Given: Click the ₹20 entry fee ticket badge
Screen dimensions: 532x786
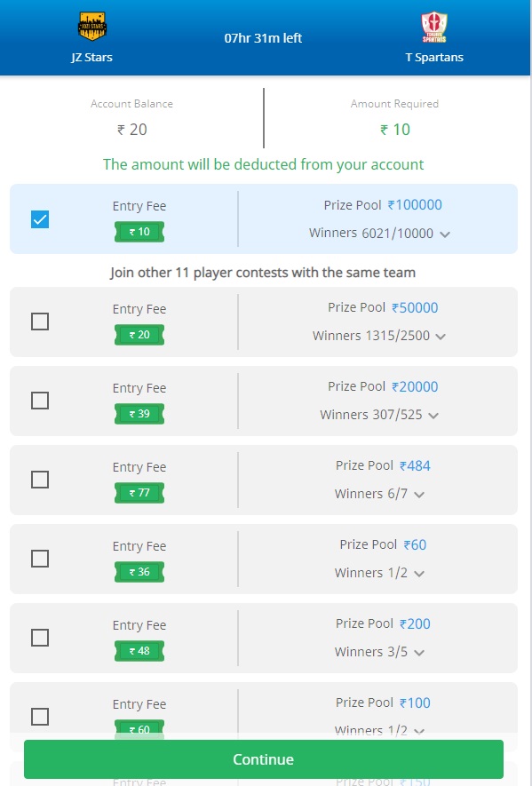Looking at the screenshot, I should click(139, 334).
